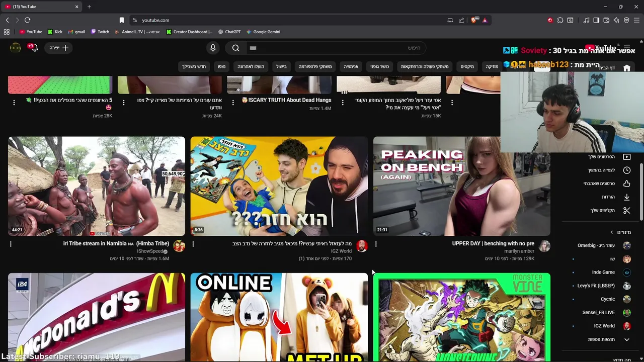Open Your clips scissors icon in sidebar
Image resolution: width=644 pixels, height=362 pixels.
tap(626, 210)
